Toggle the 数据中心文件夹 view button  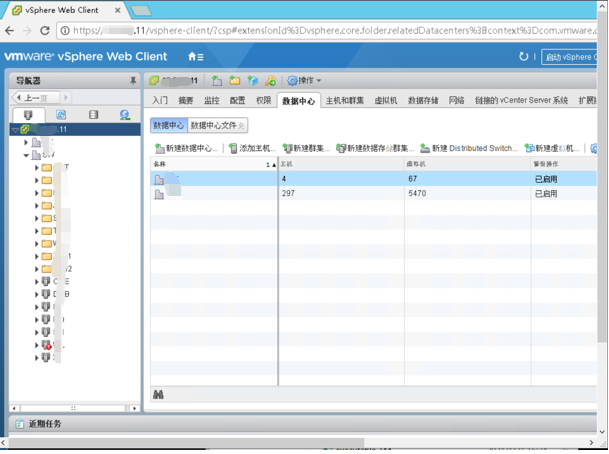click(217, 126)
